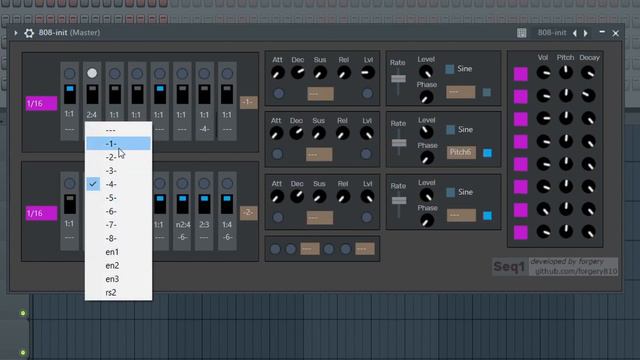Viewport: 640px width, 360px height.
Task: Choose '-6-' entry in popup menu
Action: click(118, 211)
